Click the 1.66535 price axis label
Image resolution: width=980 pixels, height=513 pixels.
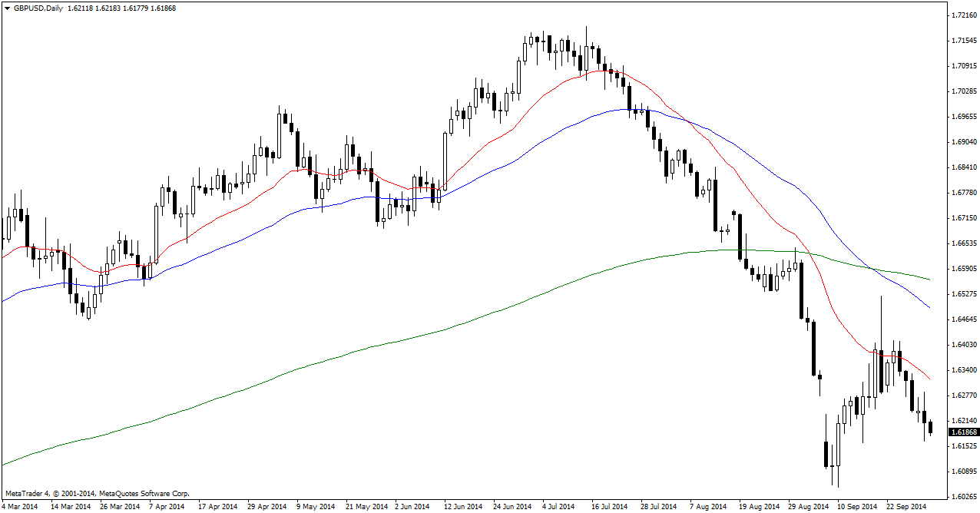click(x=963, y=243)
